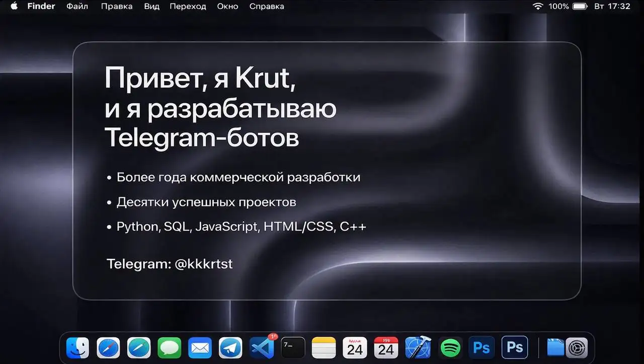Open Telegram from the Dock
Viewport: 644px width, 364px height.
(x=230, y=347)
